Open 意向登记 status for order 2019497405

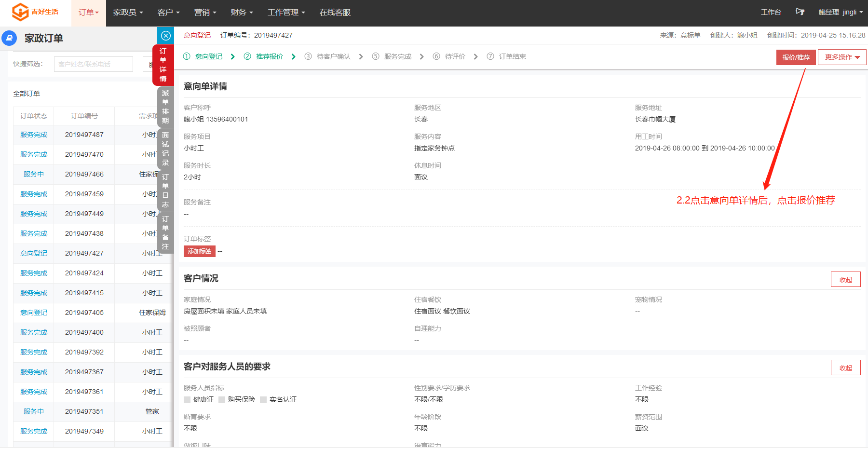click(x=34, y=313)
